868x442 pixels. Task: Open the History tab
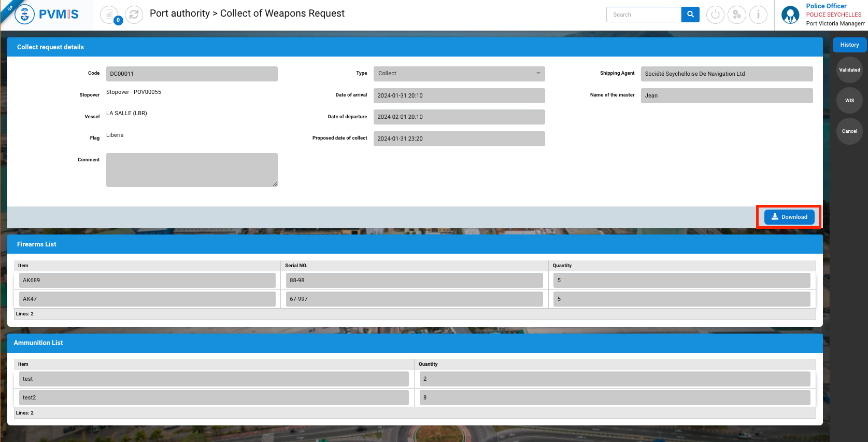click(849, 45)
